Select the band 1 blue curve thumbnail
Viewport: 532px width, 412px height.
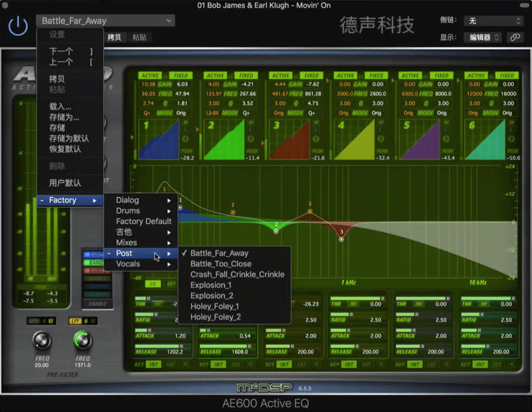coord(159,139)
